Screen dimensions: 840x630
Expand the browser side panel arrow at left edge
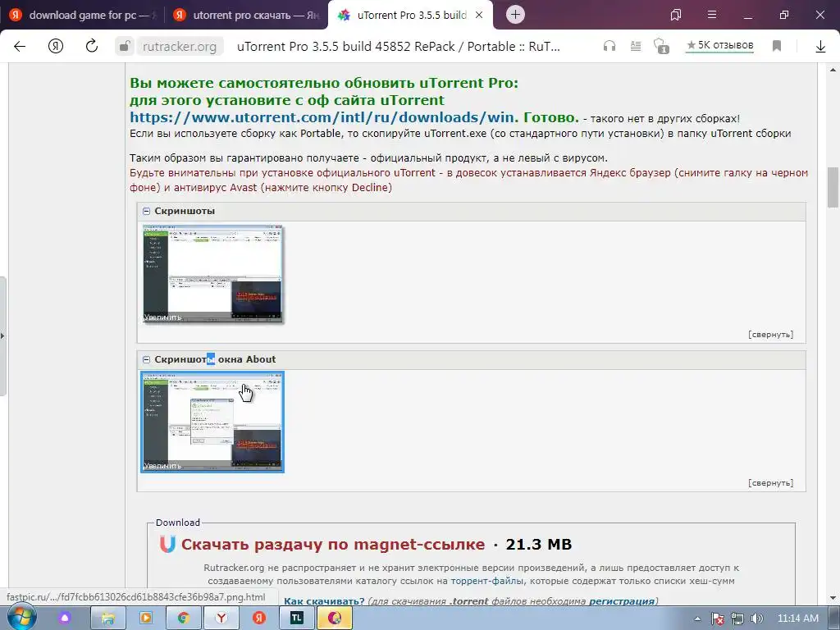(x=2, y=336)
